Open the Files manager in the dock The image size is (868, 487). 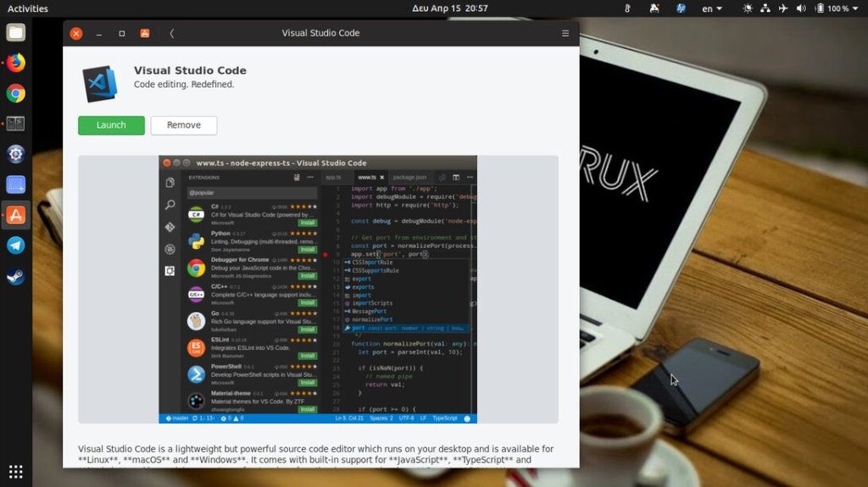point(16,33)
